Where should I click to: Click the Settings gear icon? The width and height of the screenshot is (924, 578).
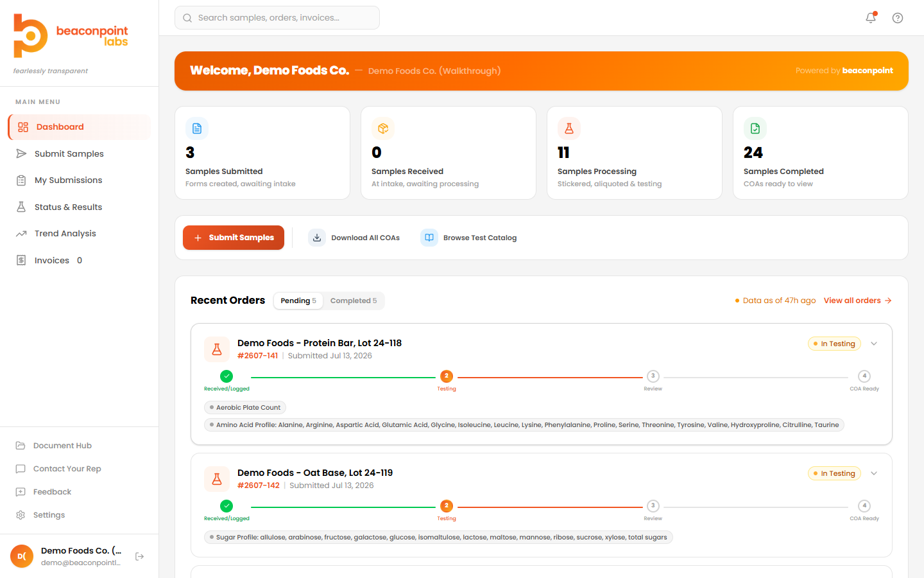tap(21, 515)
